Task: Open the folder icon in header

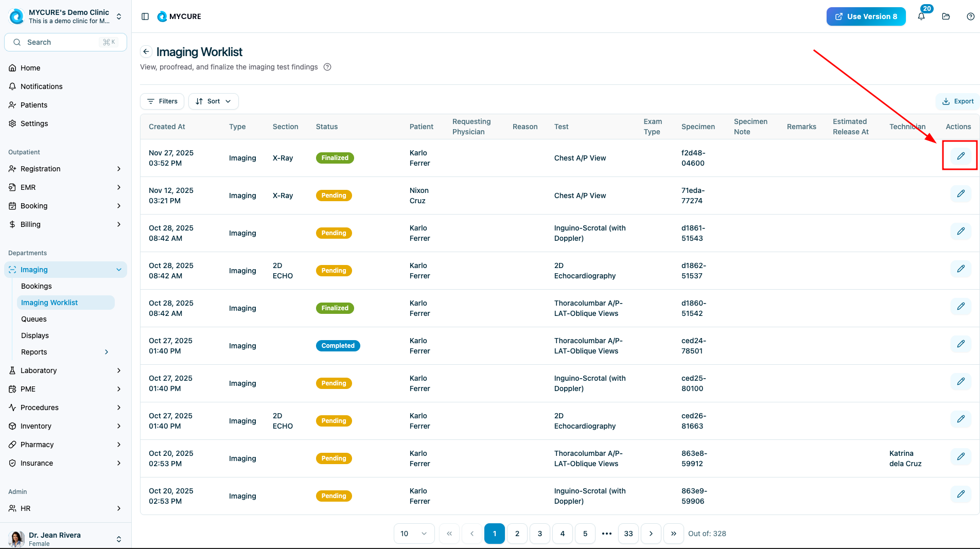Action: [946, 16]
